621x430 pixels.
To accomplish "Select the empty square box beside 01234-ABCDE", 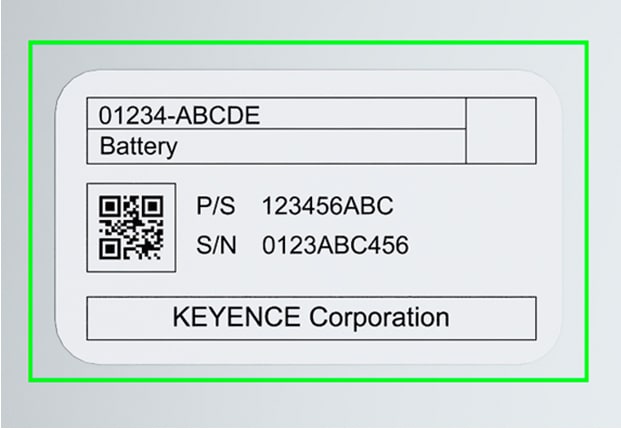I will pyautogui.click(x=501, y=130).
